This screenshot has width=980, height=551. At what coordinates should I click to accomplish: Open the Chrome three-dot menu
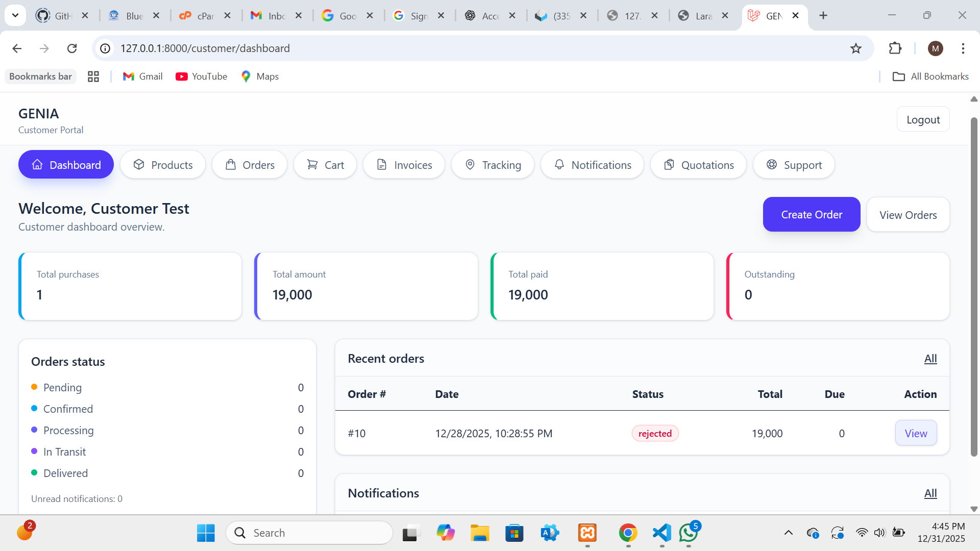click(x=963, y=48)
